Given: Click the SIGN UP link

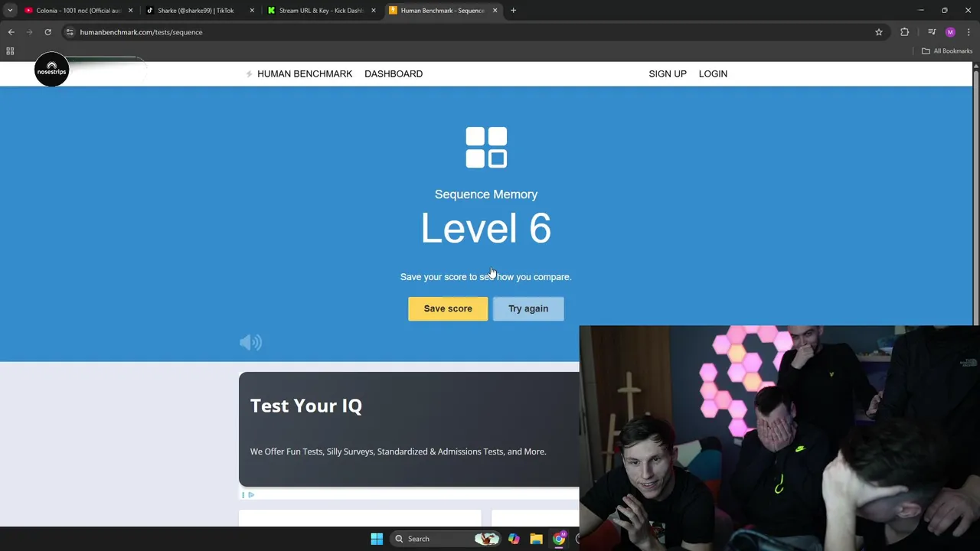Looking at the screenshot, I should click(668, 73).
